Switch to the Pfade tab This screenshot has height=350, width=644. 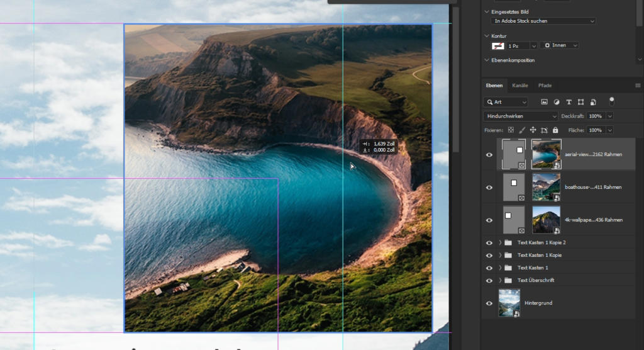pyautogui.click(x=545, y=85)
